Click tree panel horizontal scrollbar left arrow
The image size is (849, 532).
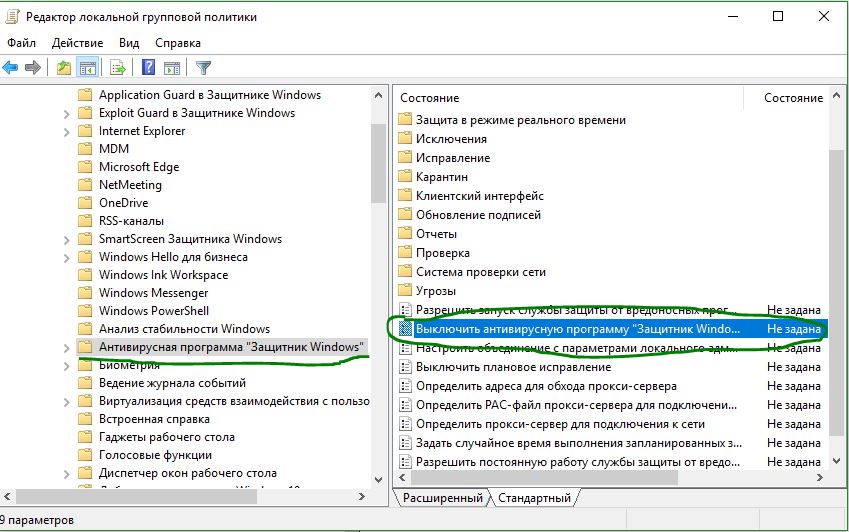[7, 496]
